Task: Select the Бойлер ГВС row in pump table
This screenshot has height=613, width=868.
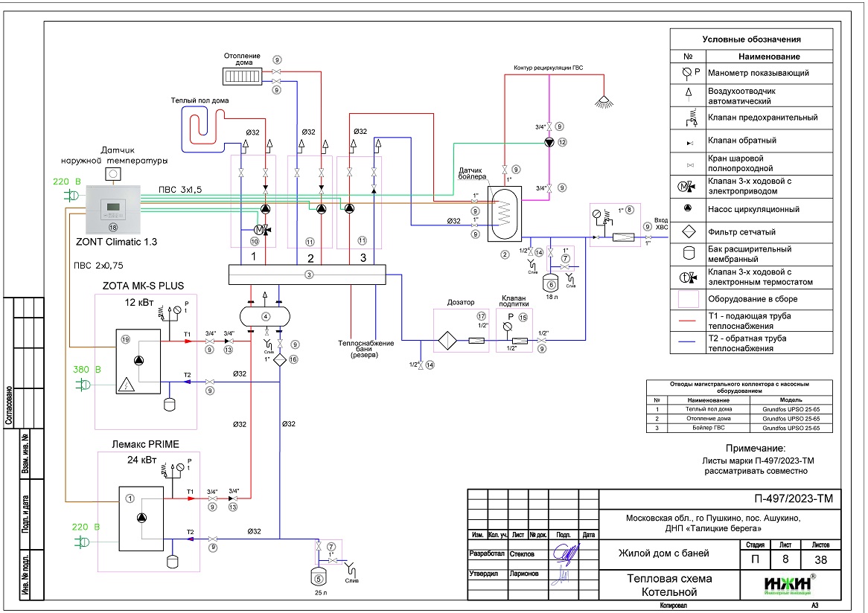Action: pyautogui.click(x=737, y=429)
